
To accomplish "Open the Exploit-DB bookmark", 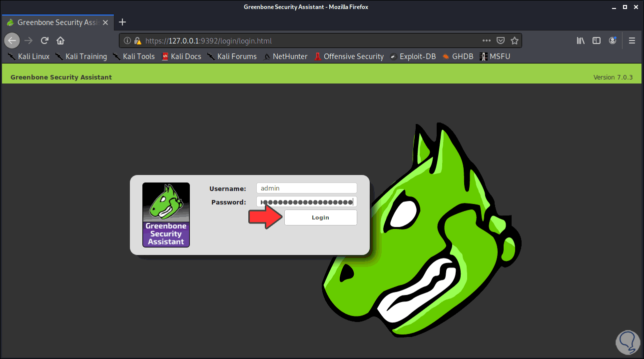I will (x=413, y=56).
